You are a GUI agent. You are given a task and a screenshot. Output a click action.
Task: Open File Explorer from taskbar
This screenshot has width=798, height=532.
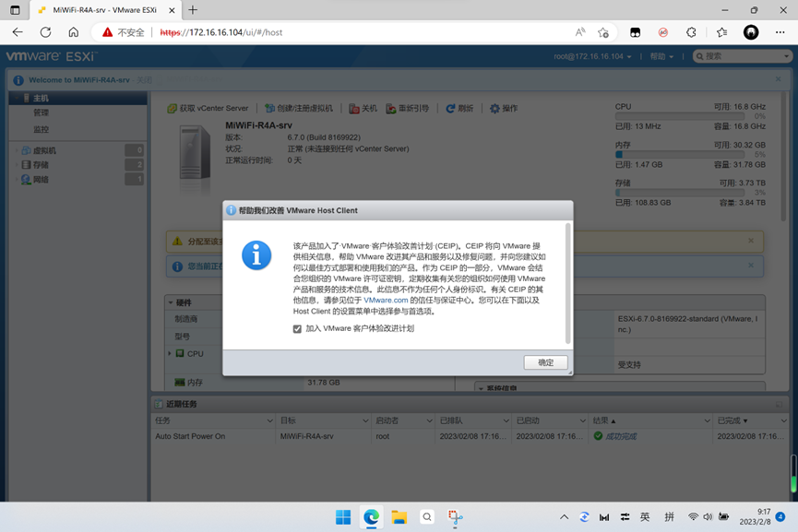pyautogui.click(x=399, y=517)
